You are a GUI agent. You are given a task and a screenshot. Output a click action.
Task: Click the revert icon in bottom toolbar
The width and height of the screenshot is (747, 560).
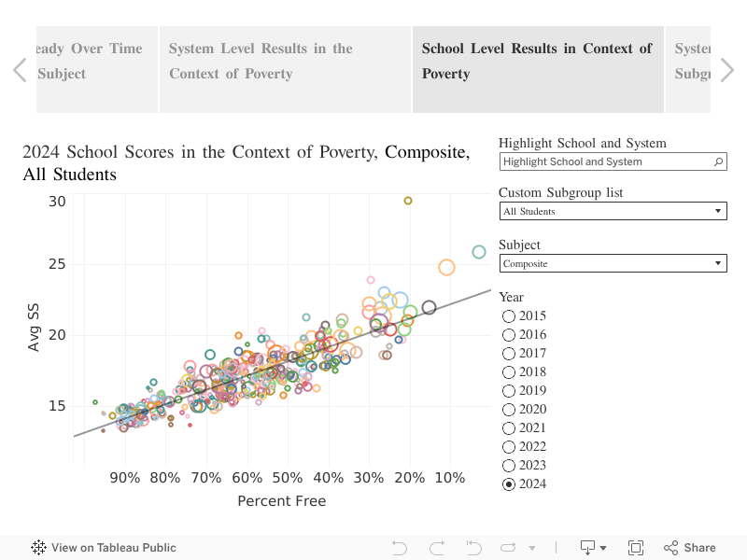[x=473, y=548]
